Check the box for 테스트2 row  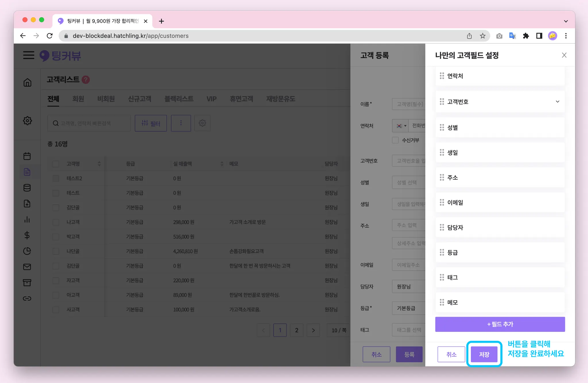(x=56, y=178)
